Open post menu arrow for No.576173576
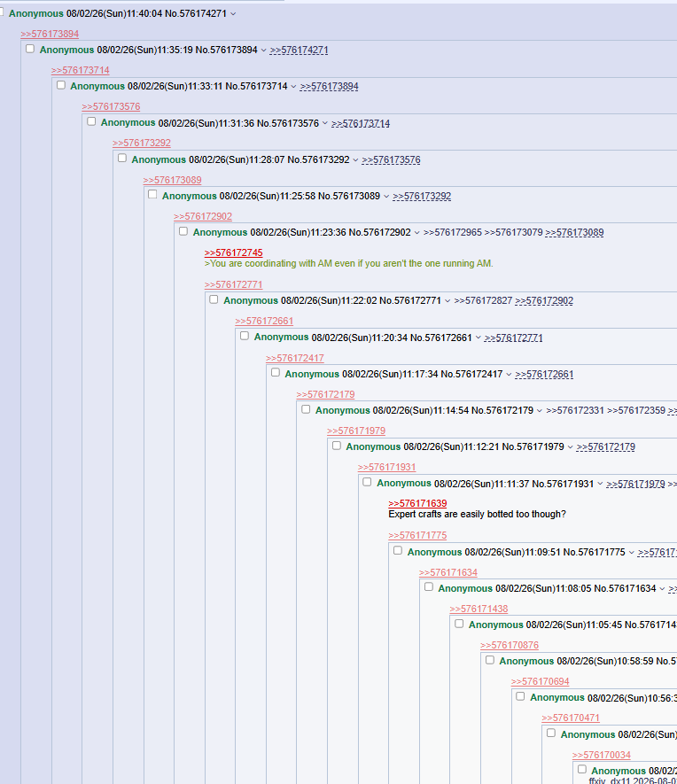The width and height of the screenshot is (677, 784). point(325,123)
